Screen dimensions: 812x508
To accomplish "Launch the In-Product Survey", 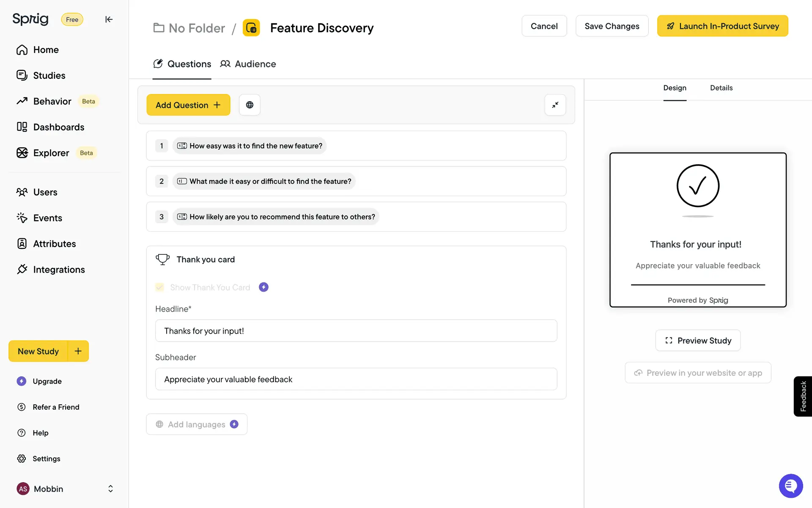I will [x=722, y=26].
